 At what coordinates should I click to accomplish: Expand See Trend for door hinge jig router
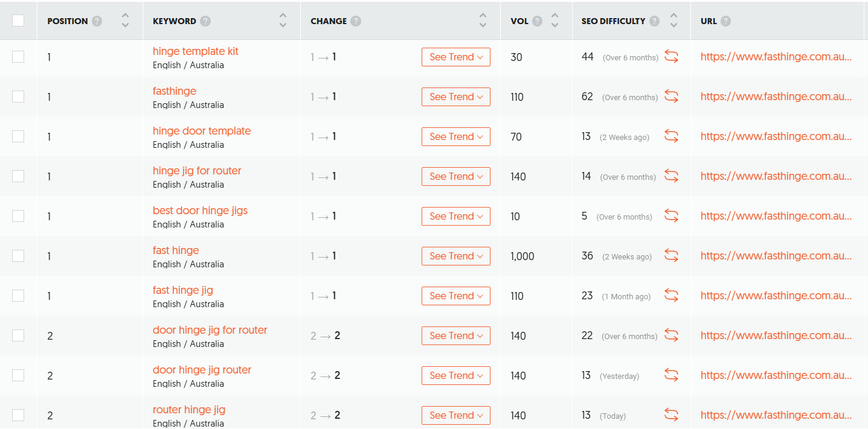(x=455, y=376)
